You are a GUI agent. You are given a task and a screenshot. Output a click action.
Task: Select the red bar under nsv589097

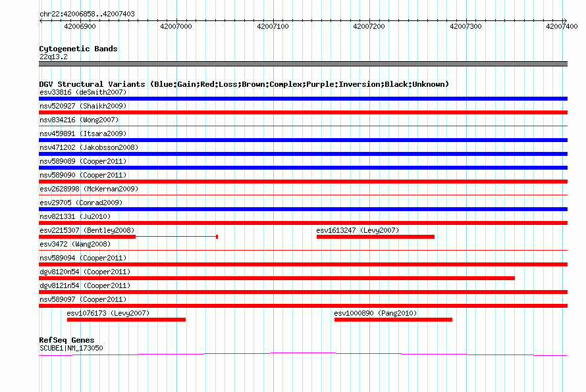303,306
